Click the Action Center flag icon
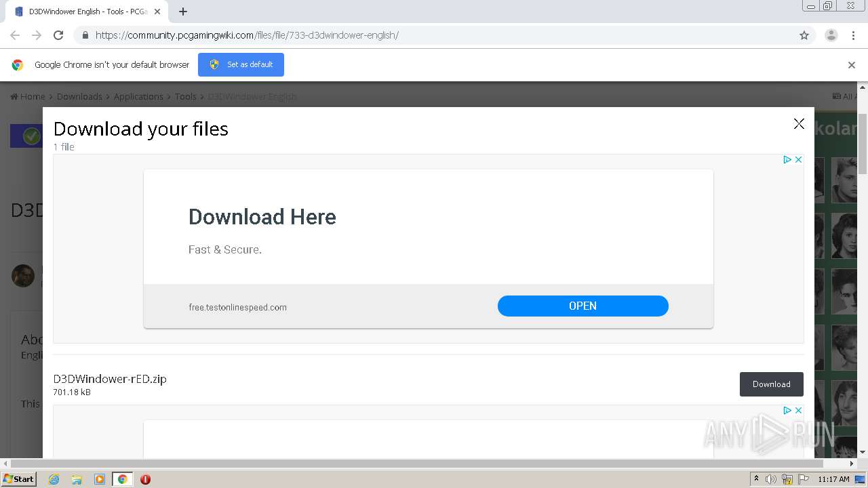Image resolution: width=868 pixels, height=488 pixels. pos(804,479)
